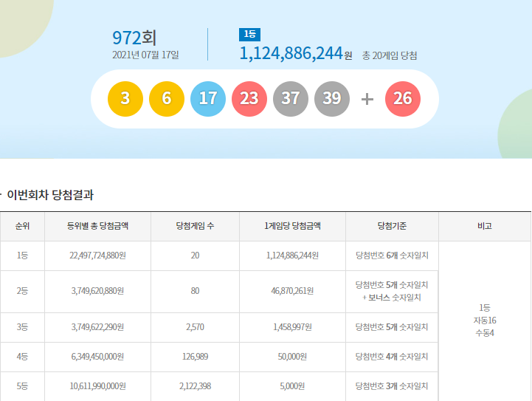532x401 pixels.
Task: Click per-game prize 5,000원
Action: (292, 386)
